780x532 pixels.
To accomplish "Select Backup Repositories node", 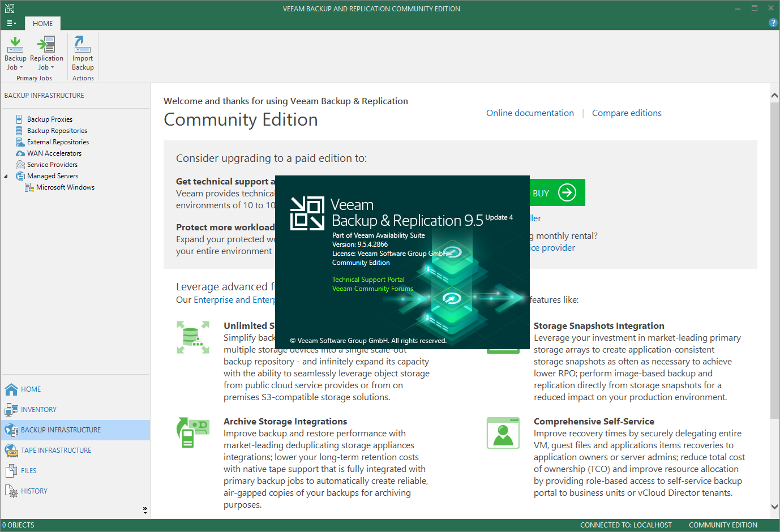I will click(57, 131).
